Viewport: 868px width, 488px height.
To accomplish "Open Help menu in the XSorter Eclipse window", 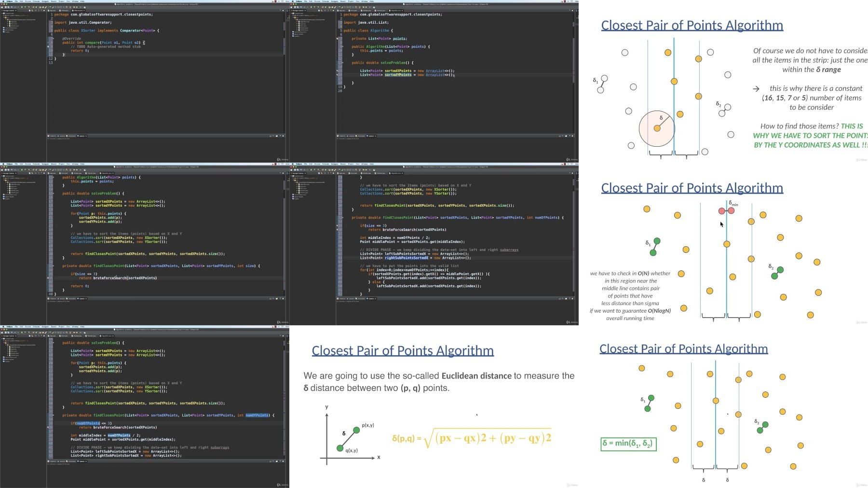I will pos(82,1).
